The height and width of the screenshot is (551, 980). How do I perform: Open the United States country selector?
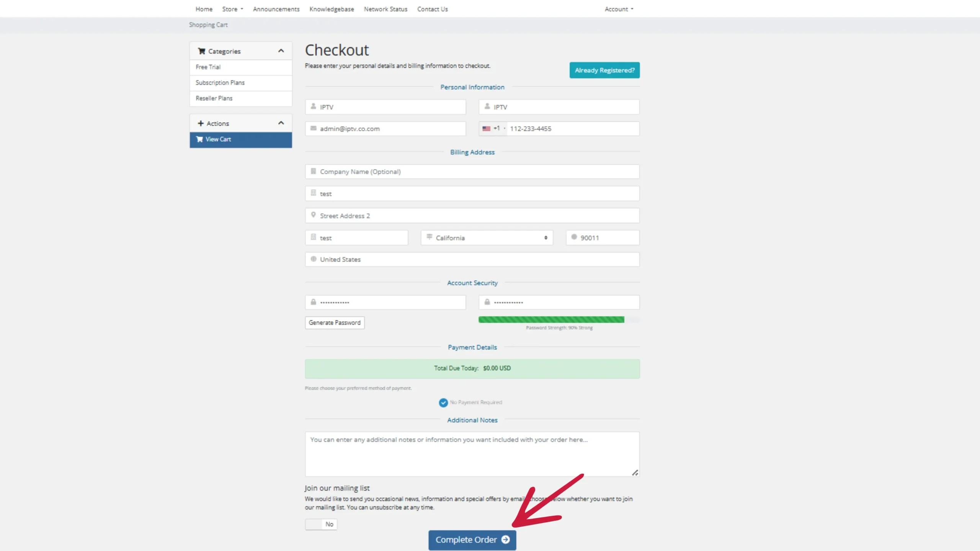coord(472,260)
